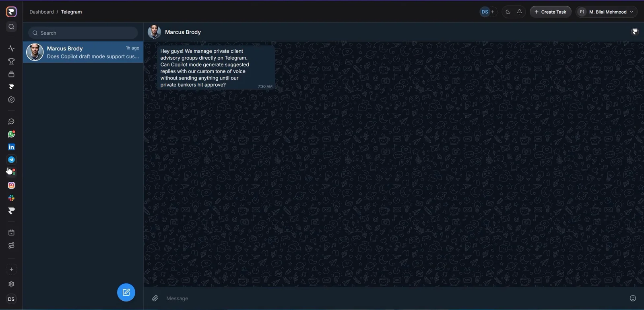Switch to the LinkedIn channel icon
Image resolution: width=644 pixels, height=310 pixels.
pos(11,147)
